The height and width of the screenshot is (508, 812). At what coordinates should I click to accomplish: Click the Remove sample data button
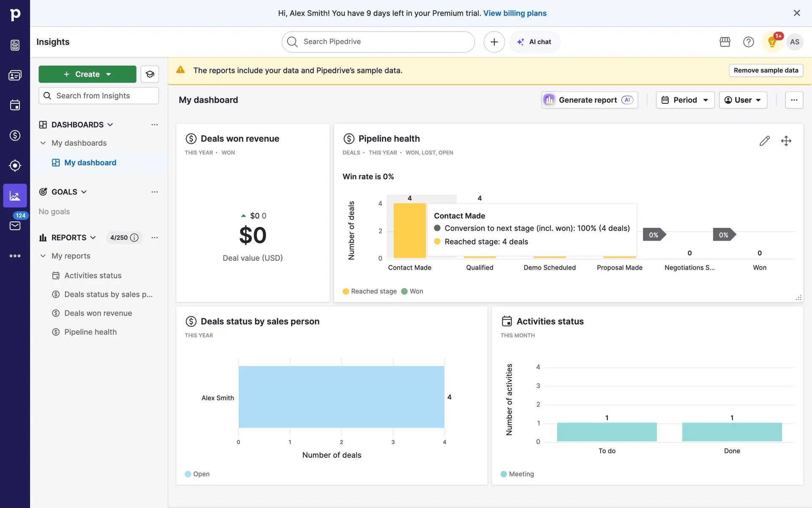click(x=765, y=70)
